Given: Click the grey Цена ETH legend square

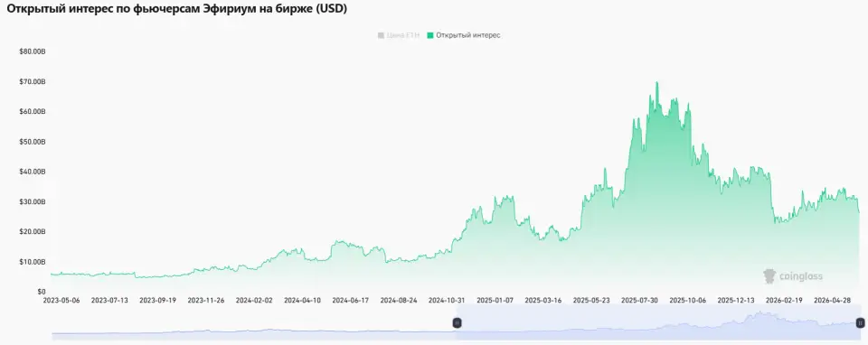Looking at the screenshot, I should coord(381,35).
